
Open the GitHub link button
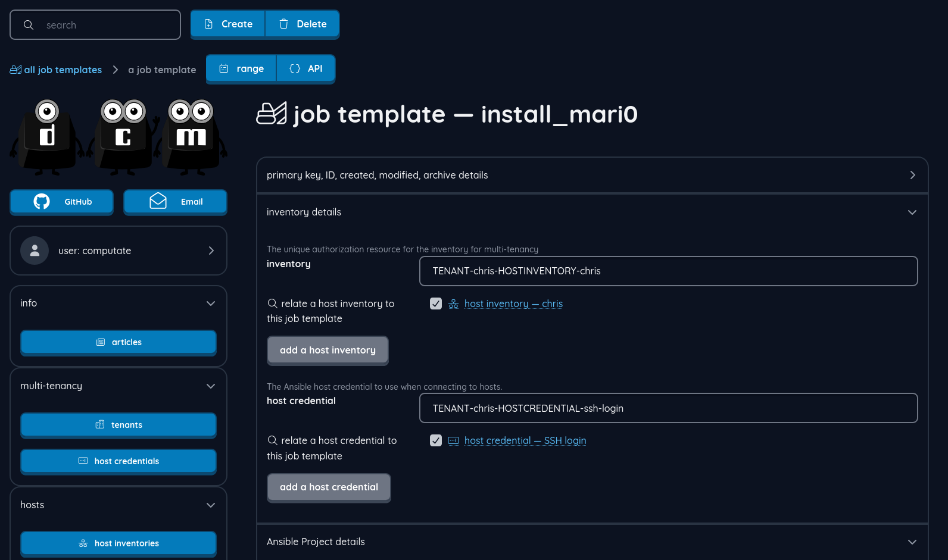tap(62, 202)
